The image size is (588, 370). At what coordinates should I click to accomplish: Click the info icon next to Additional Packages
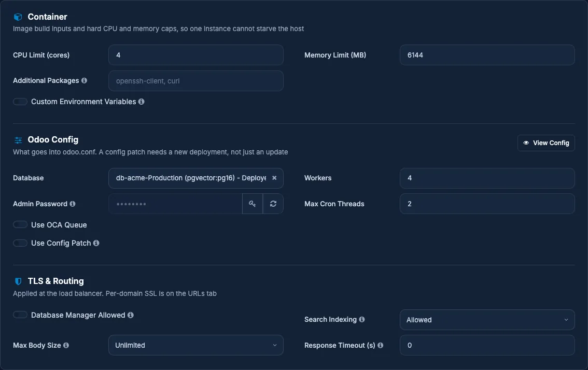pos(84,81)
